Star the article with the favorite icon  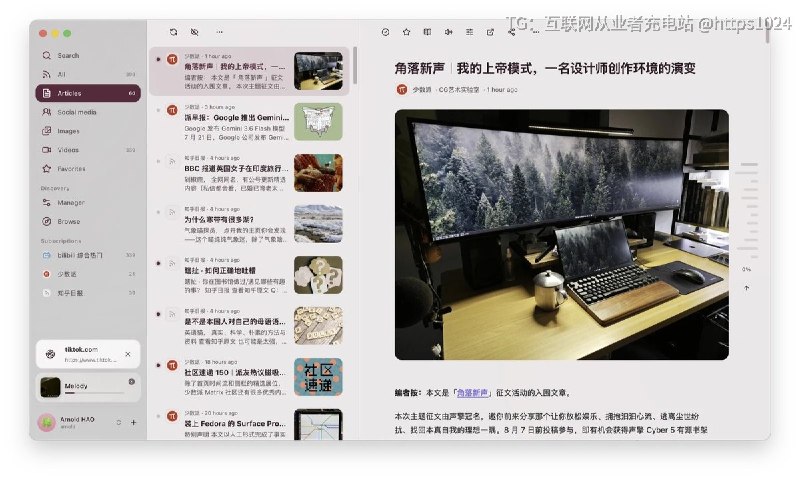coord(406,32)
